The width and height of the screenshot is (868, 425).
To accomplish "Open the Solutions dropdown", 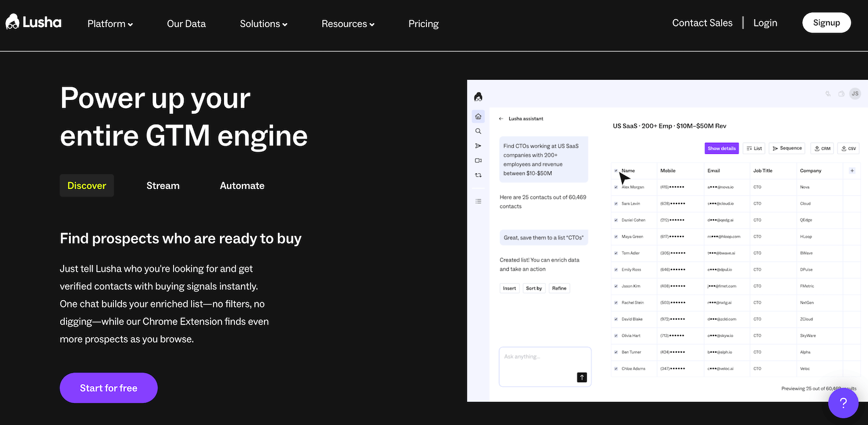I will tap(263, 24).
